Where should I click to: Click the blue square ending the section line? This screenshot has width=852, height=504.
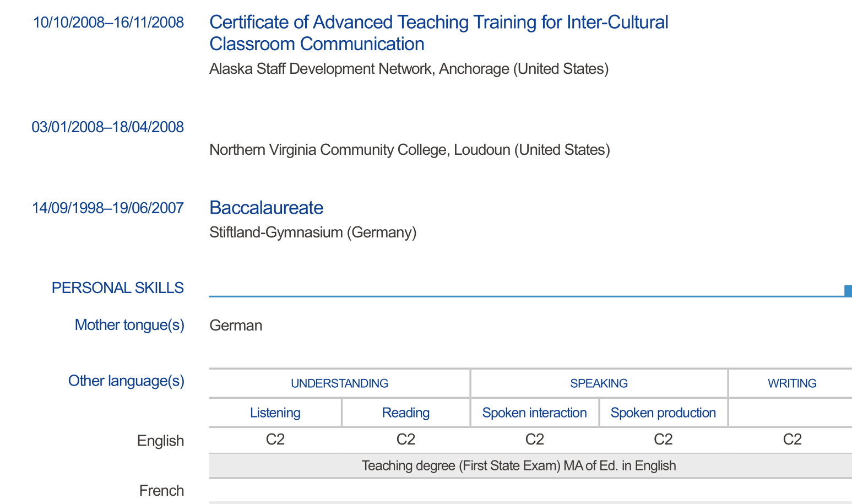pos(848,290)
